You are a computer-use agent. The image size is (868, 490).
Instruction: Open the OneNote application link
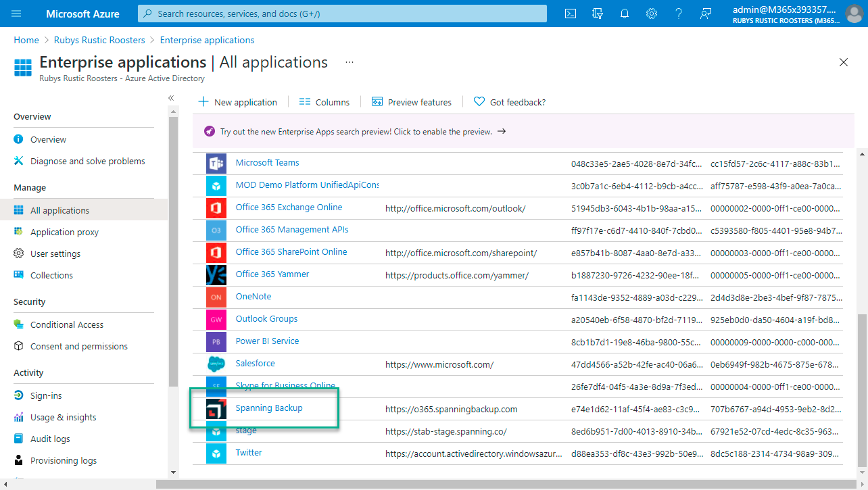point(254,296)
